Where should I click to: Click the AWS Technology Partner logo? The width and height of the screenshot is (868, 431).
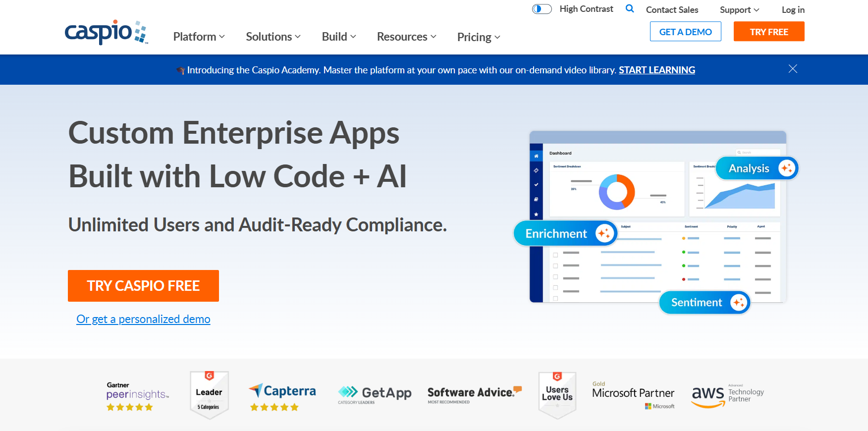click(x=727, y=395)
